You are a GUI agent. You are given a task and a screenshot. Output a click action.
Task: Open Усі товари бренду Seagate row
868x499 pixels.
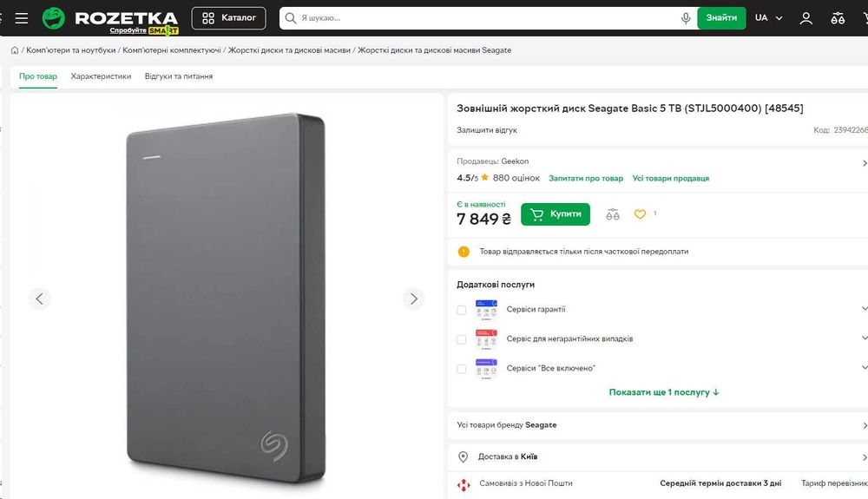tap(658, 425)
